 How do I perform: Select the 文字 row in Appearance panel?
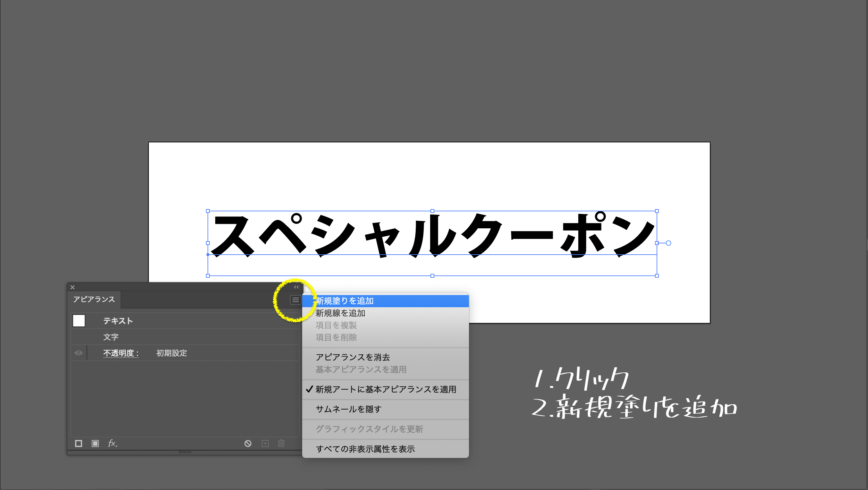pyautogui.click(x=185, y=337)
